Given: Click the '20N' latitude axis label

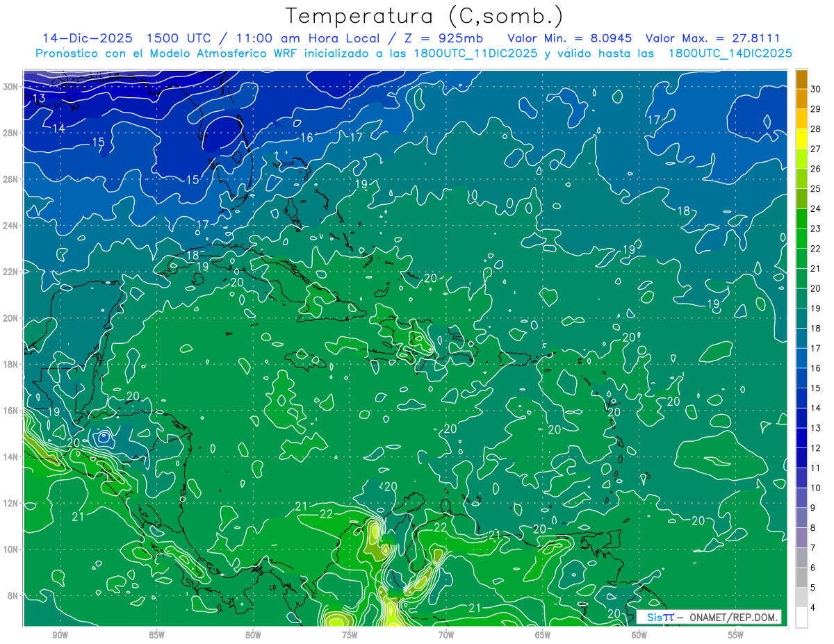Looking at the screenshot, I should pyautogui.click(x=10, y=318).
